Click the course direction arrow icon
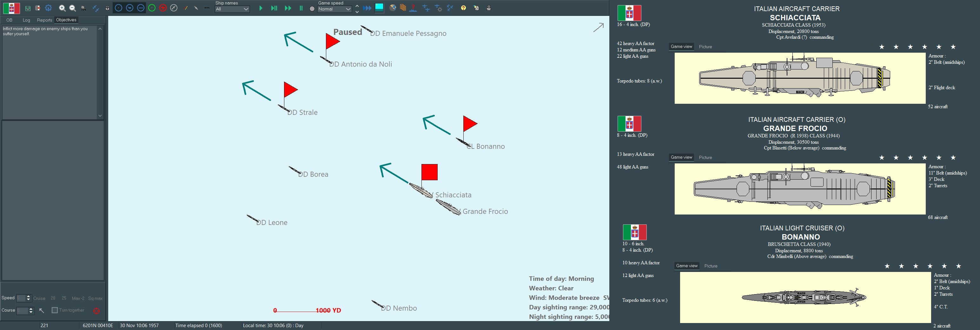980x330 pixels. pos(42,311)
